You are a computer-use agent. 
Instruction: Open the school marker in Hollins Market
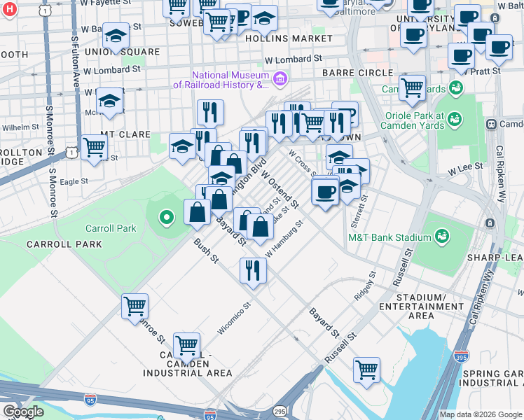264,19
